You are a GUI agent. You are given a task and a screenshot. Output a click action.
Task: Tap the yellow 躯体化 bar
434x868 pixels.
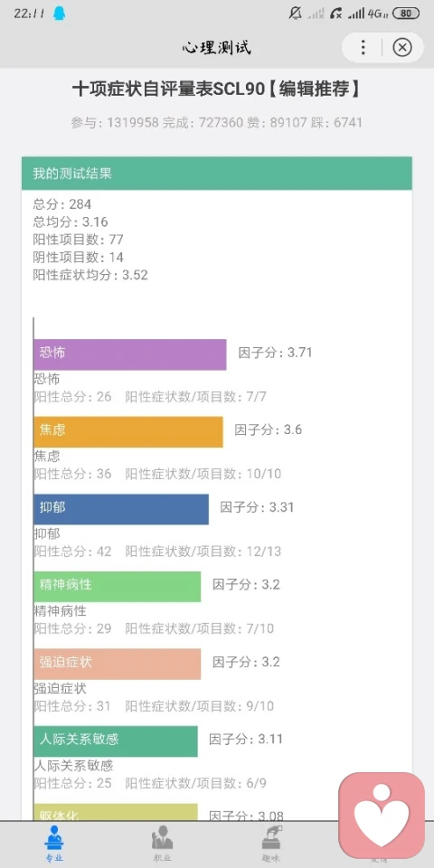pos(116,812)
